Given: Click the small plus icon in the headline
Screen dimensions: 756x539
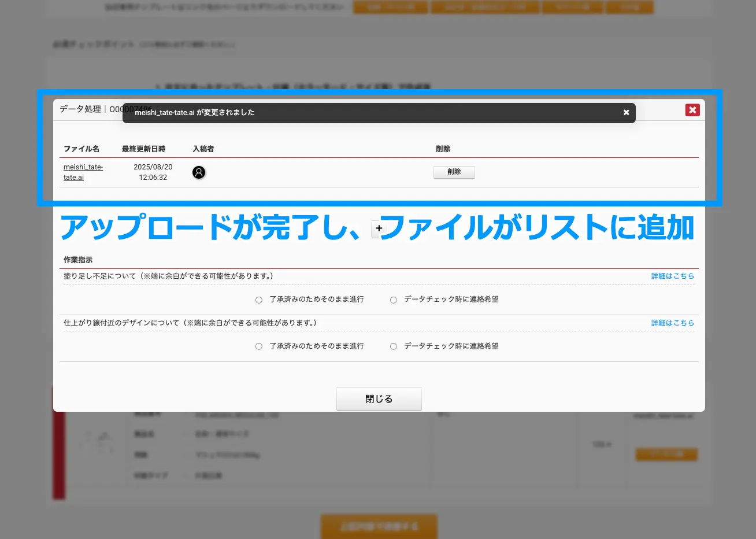Looking at the screenshot, I should 379,229.
